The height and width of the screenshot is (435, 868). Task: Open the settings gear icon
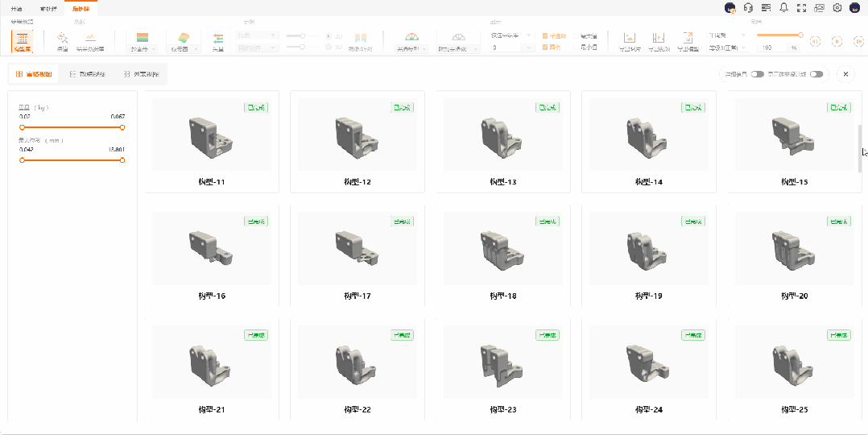pos(837,8)
